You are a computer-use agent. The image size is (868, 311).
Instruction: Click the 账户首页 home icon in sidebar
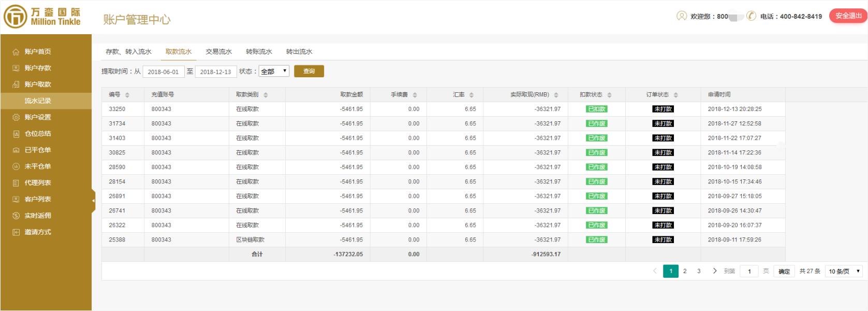click(x=16, y=52)
